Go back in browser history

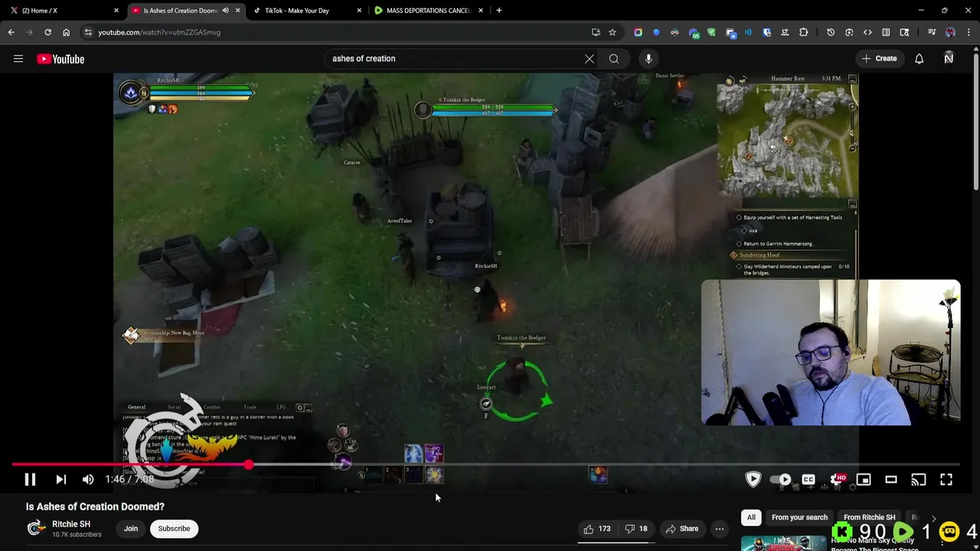pyautogui.click(x=11, y=32)
